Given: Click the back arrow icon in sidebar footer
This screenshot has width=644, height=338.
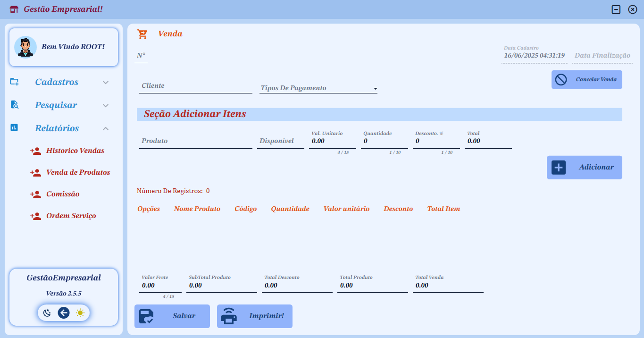Looking at the screenshot, I should [64, 313].
